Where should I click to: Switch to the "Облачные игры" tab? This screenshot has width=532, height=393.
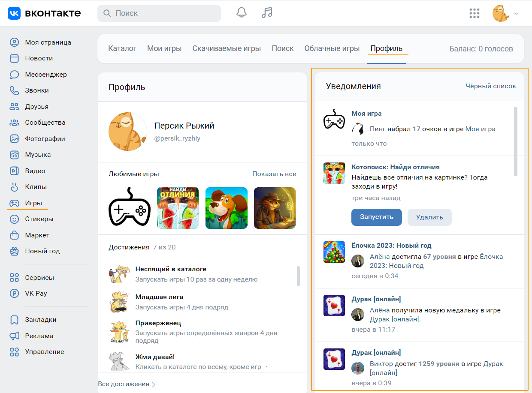coord(332,48)
